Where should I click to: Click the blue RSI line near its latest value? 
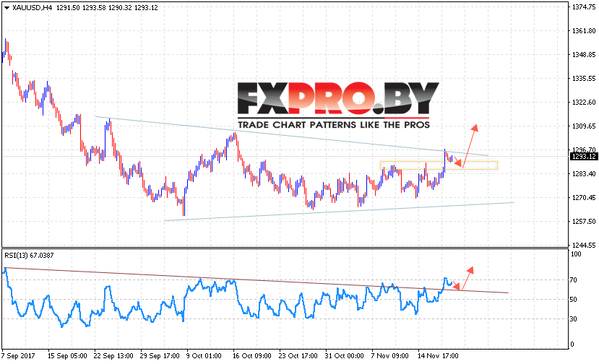(449, 283)
